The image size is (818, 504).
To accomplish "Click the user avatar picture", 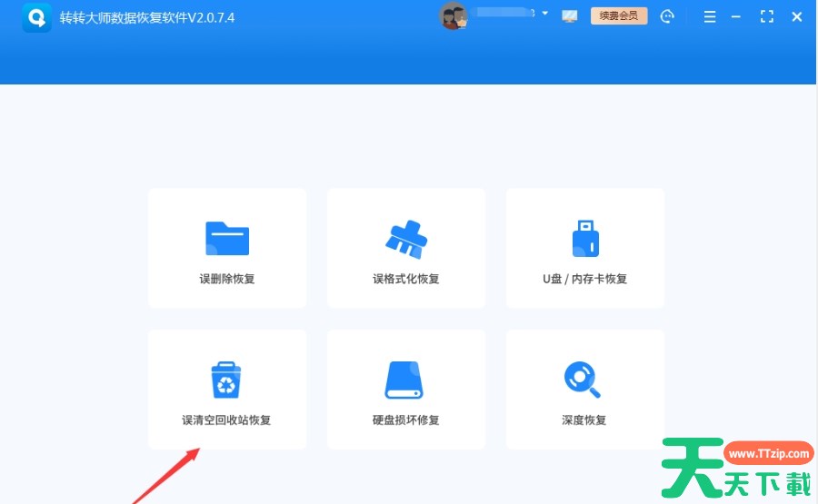I will pos(453,16).
